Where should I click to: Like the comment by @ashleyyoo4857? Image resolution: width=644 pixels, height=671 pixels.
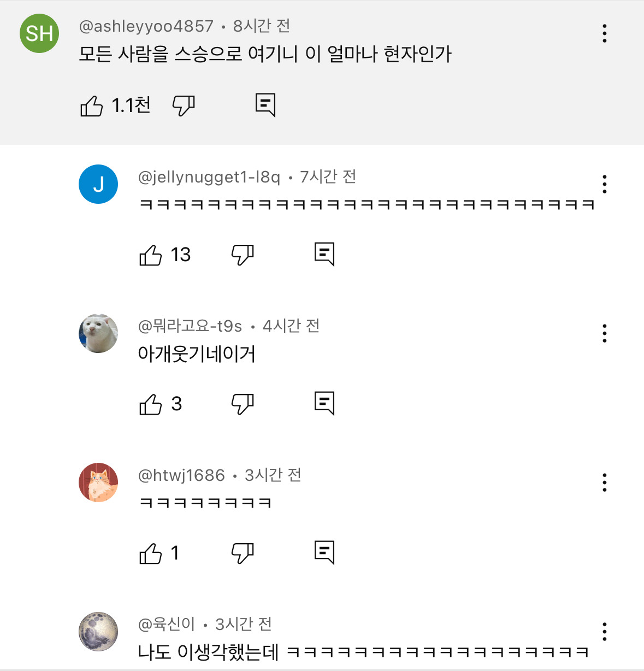pyautogui.click(x=92, y=105)
